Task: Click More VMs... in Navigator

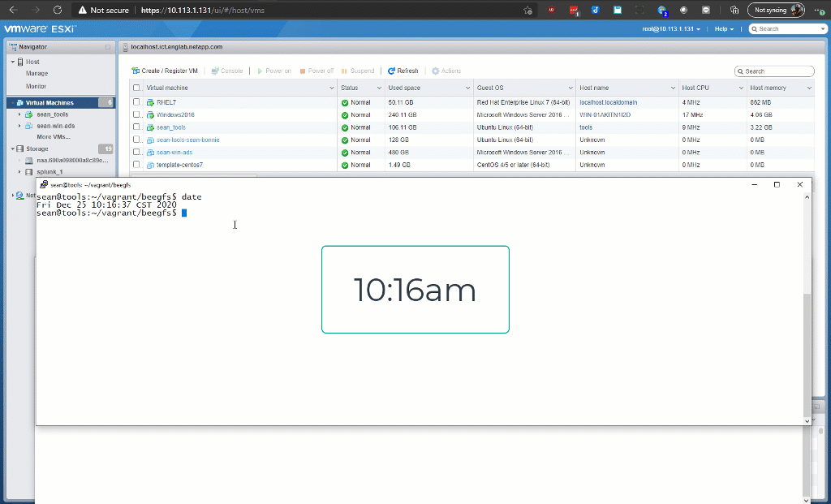Action: (x=53, y=136)
